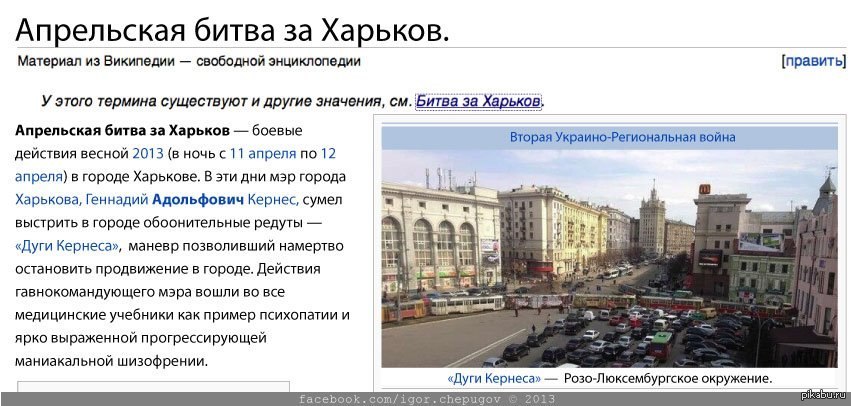The image size is (851, 406).
Task: Click the «Материал из Википедии» subtitle
Action: (x=189, y=61)
